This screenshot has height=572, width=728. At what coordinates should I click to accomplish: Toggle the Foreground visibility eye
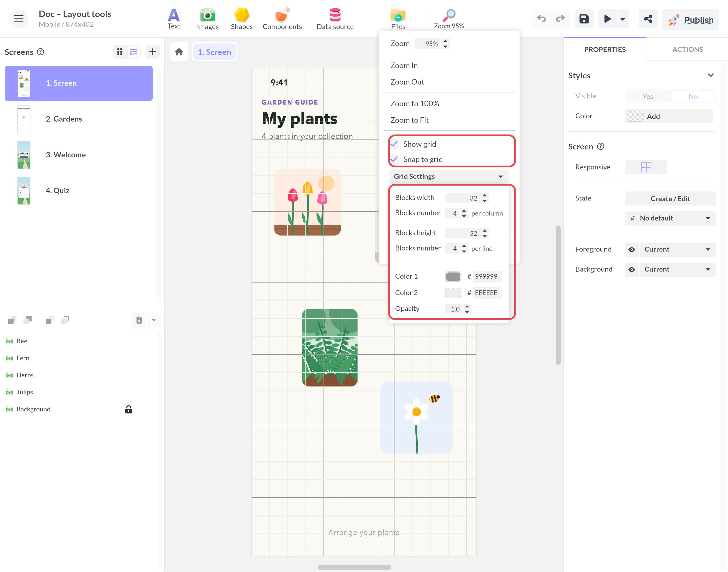(x=632, y=250)
